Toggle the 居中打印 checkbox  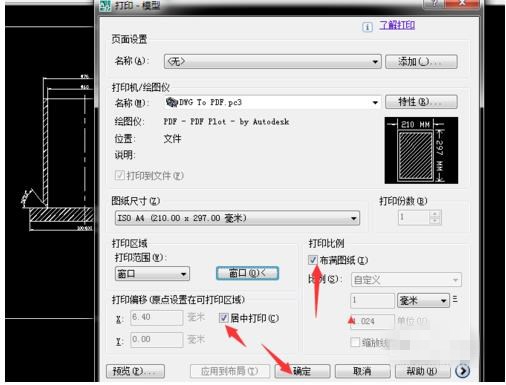coord(223,318)
